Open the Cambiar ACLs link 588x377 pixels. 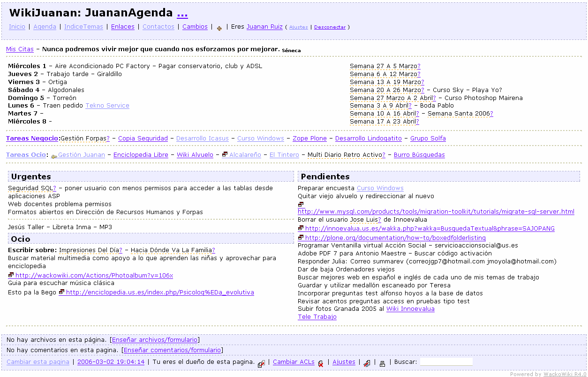[x=294, y=362]
